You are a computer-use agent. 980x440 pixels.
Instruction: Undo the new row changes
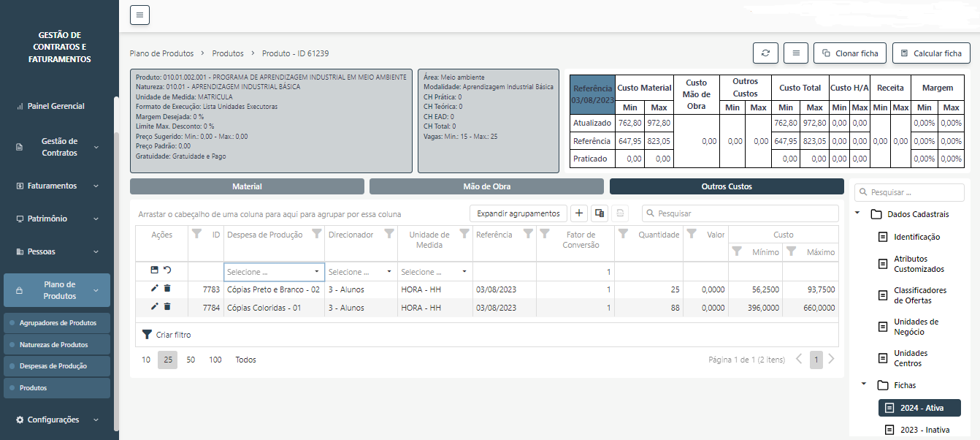(167, 270)
